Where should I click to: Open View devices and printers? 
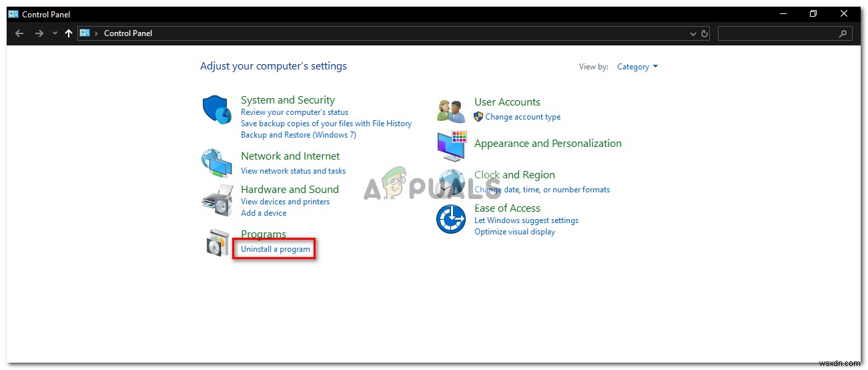pyautogui.click(x=285, y=202)
